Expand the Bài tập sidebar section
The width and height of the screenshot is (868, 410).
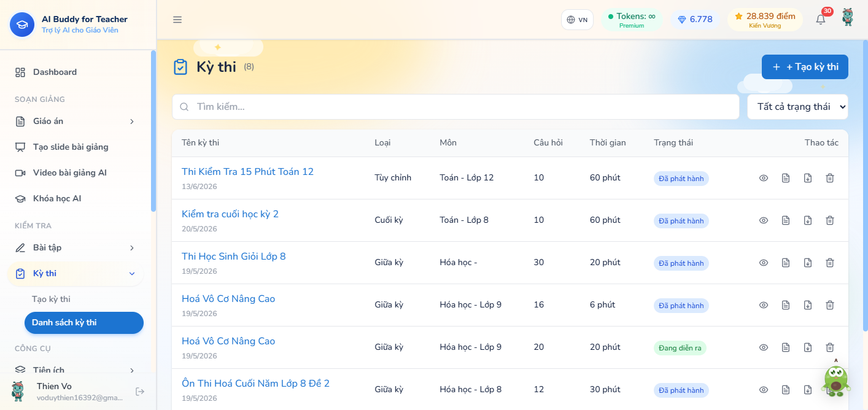point(76,248)
